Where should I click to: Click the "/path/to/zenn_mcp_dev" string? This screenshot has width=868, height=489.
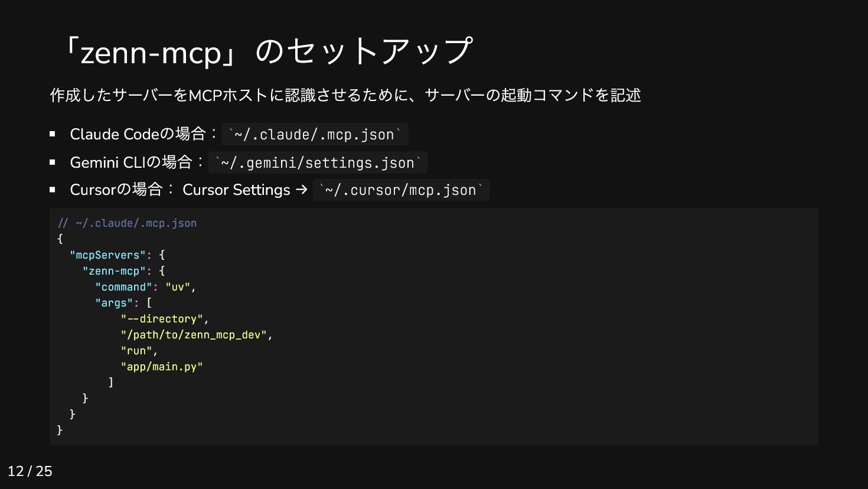[x=194, y=335]
